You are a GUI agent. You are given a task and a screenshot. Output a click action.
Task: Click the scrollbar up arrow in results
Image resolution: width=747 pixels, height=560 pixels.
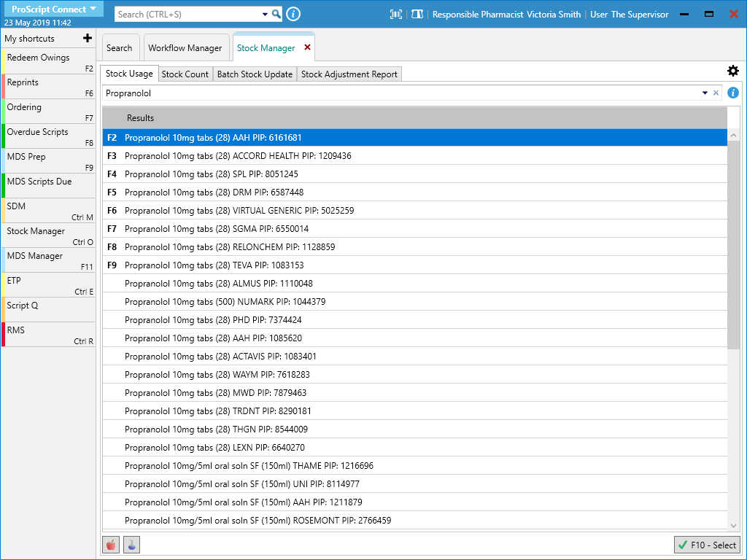(x=734, y=135)
